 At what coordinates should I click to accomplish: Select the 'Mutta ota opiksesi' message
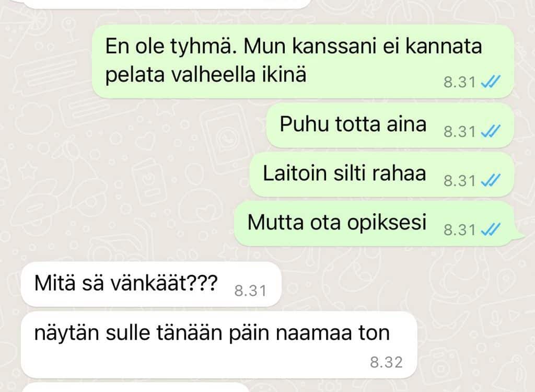click(x=379, y=224)
